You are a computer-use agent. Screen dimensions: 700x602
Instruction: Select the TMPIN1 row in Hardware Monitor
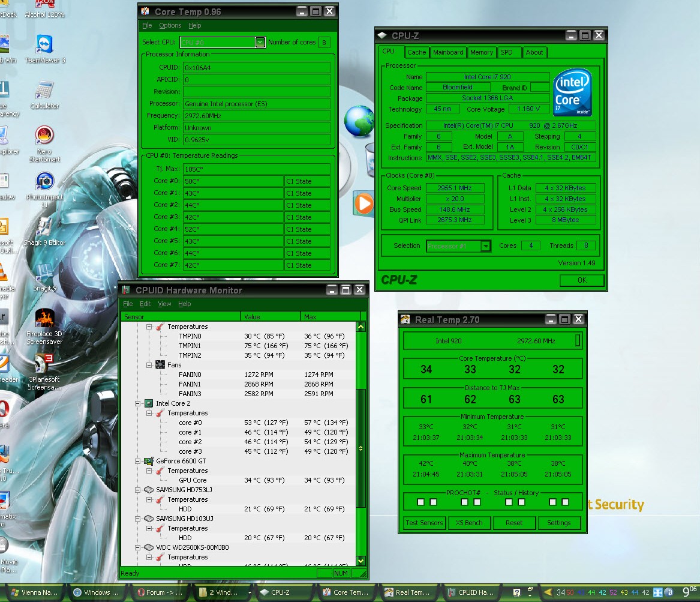[238, 346]
